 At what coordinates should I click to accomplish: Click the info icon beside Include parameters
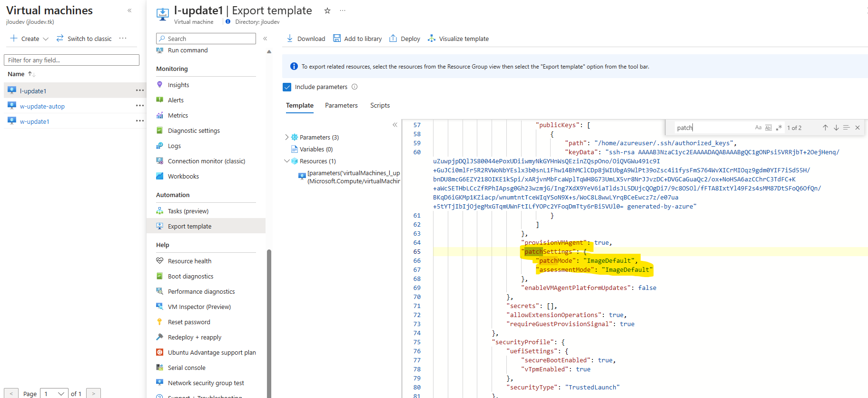[355, 87]
